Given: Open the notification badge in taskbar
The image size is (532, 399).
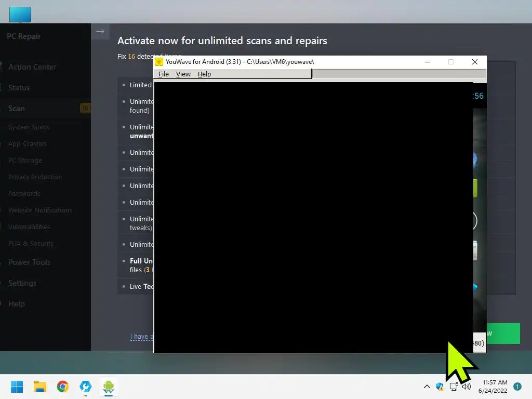Looking at the screenshot, I should 517,387.
